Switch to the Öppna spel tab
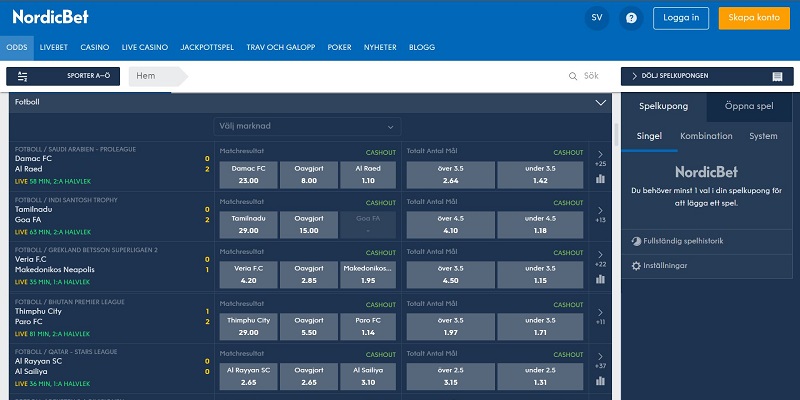This screenshot has width=800, height=400. point(749,107)
